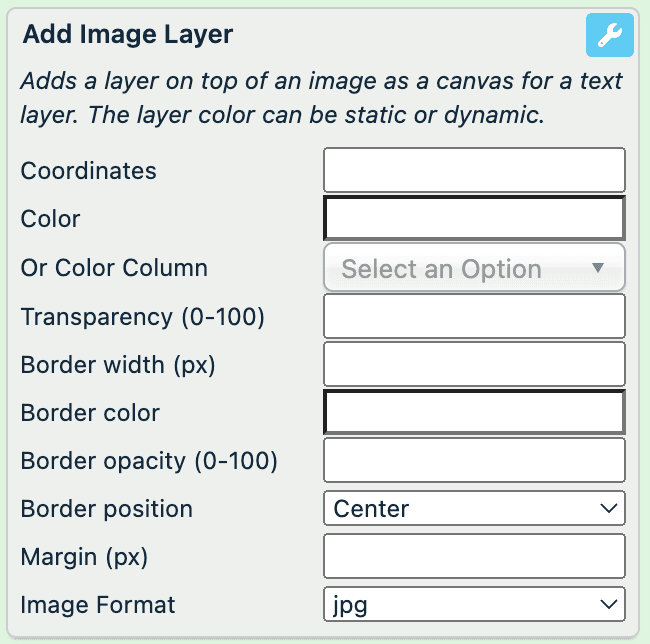Click the Image Format label

coord(98,605)
